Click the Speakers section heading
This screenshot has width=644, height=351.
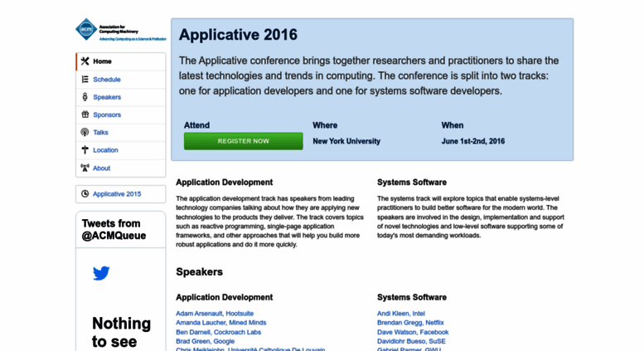[199, 271]
